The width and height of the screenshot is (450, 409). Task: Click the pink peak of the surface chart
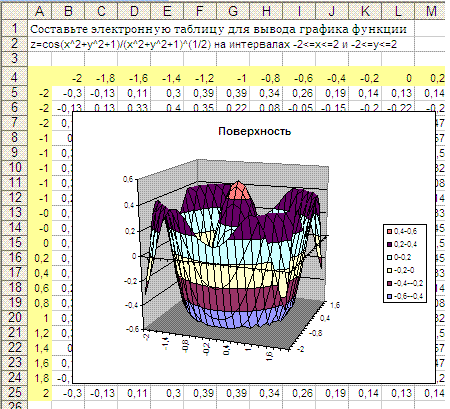(238, 192)
